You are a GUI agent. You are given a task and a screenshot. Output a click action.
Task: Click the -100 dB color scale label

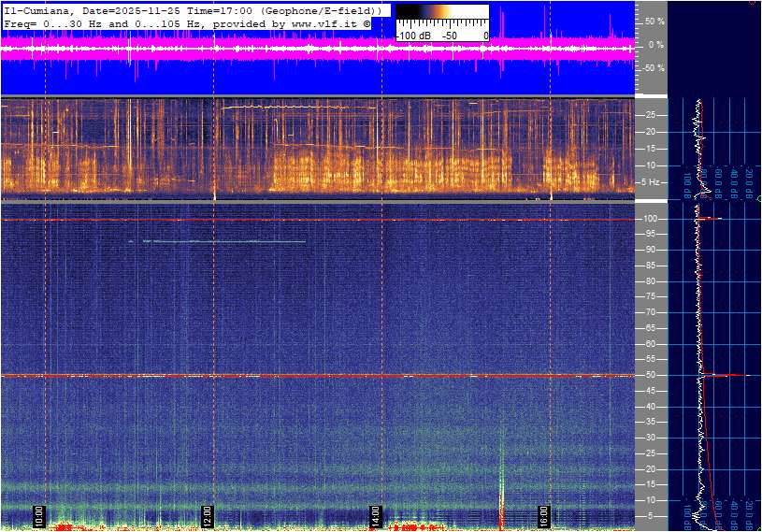pos(412,36)
